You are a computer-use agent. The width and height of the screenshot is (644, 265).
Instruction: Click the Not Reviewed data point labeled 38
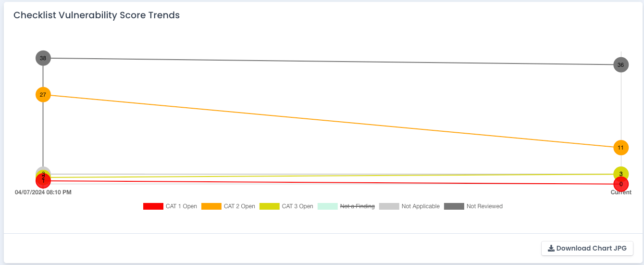pos(43,58)
